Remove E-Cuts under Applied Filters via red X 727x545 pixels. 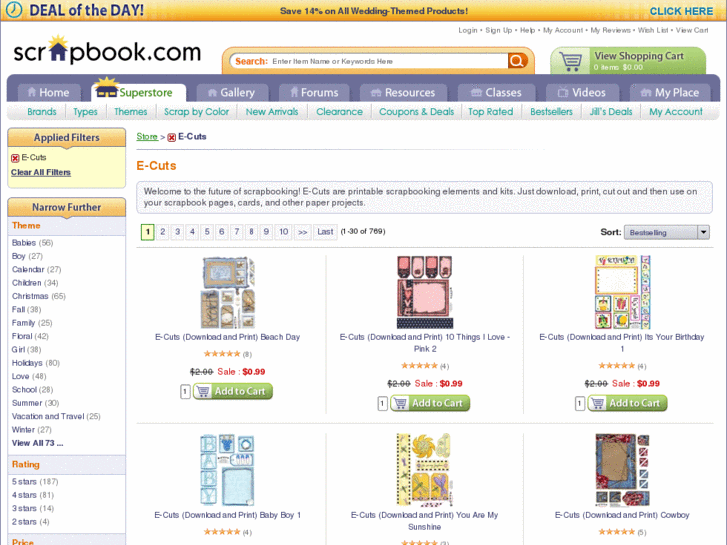tap(15, 158)
